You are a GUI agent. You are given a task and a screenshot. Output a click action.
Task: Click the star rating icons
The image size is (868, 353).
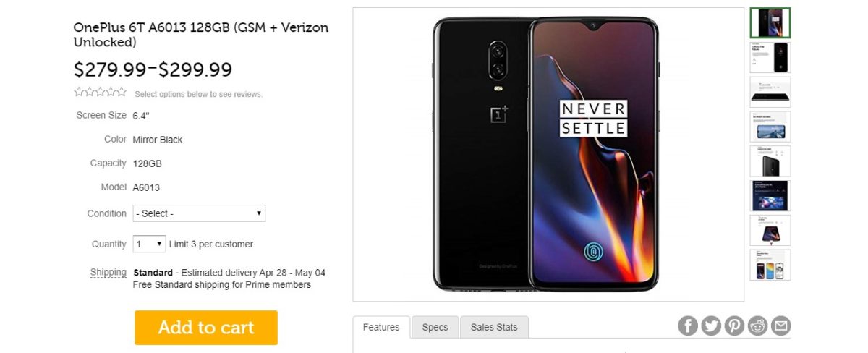pos(101,93)
